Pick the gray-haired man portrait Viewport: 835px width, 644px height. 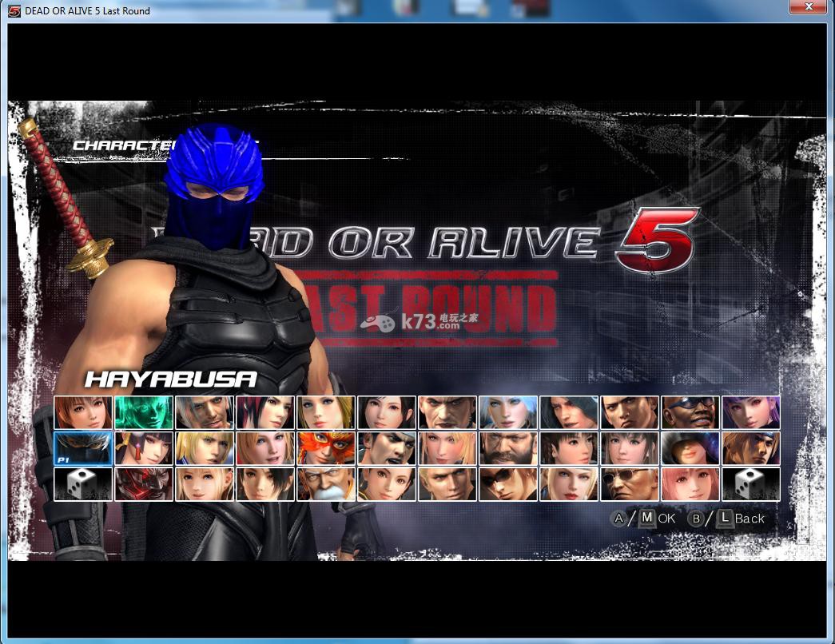[205, 412]
